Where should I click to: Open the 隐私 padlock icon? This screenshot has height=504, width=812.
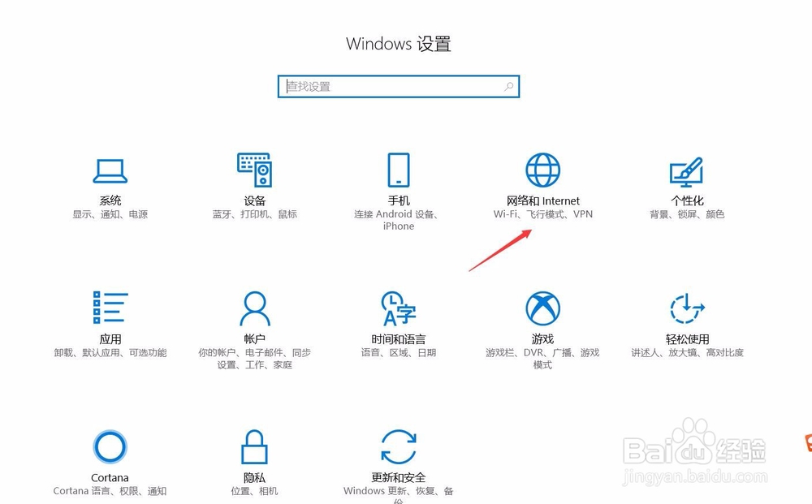coord(254,446)
